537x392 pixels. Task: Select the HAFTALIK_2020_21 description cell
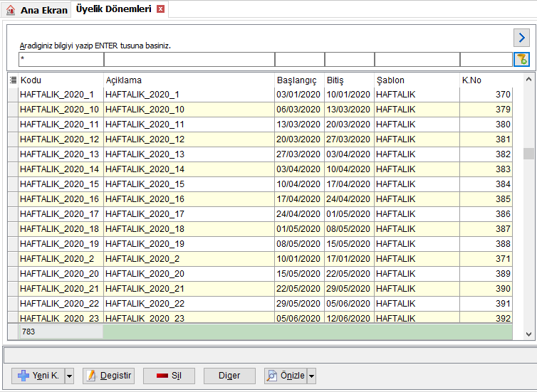189,289
